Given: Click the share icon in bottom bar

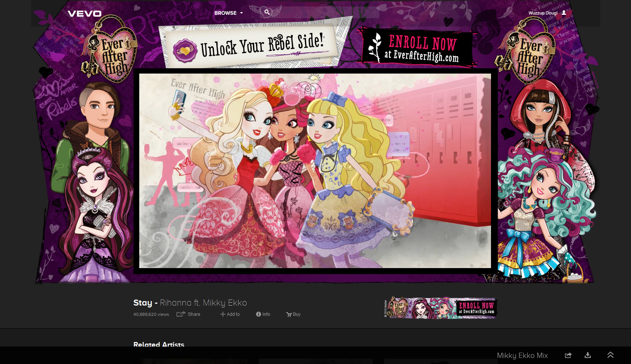Looking at the screenshot, I should pos(568,355).
